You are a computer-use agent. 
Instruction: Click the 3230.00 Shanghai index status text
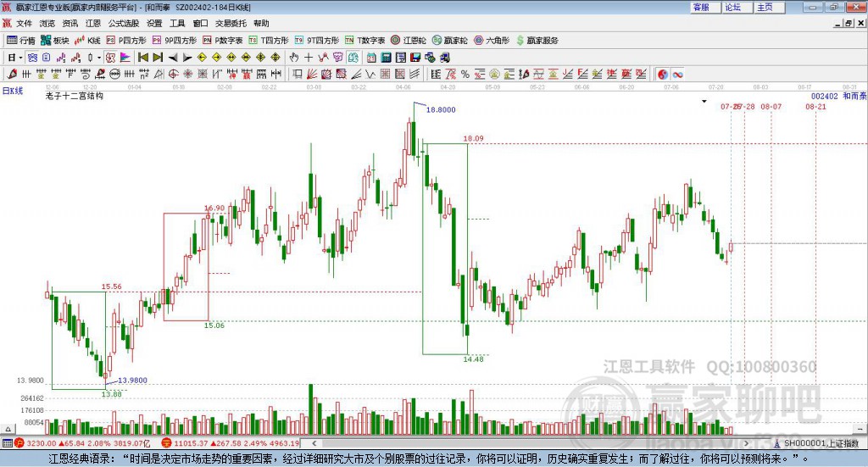[41, 443]
